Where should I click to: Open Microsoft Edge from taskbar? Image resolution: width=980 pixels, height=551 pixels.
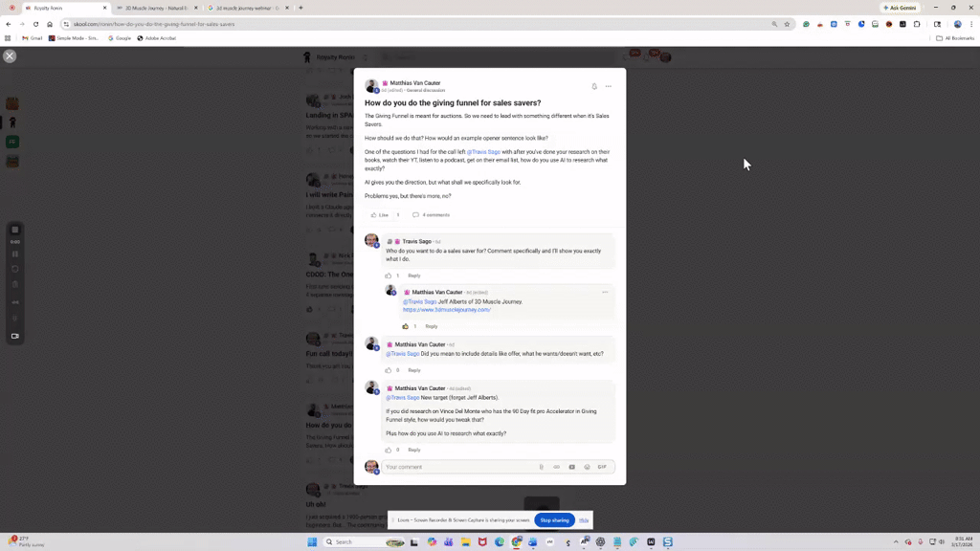pos(500,541)
